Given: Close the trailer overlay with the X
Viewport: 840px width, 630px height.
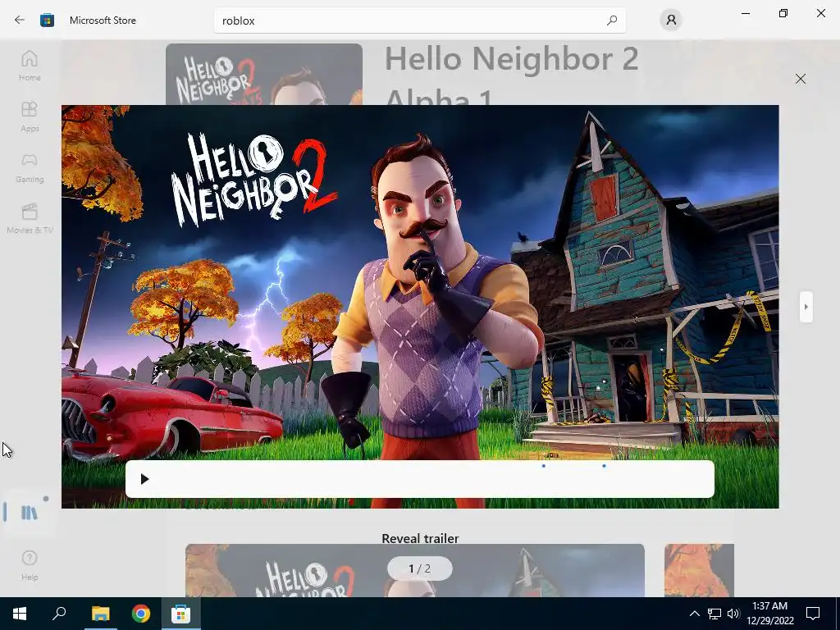Looking at the screenshot, I should coord(801,79).
